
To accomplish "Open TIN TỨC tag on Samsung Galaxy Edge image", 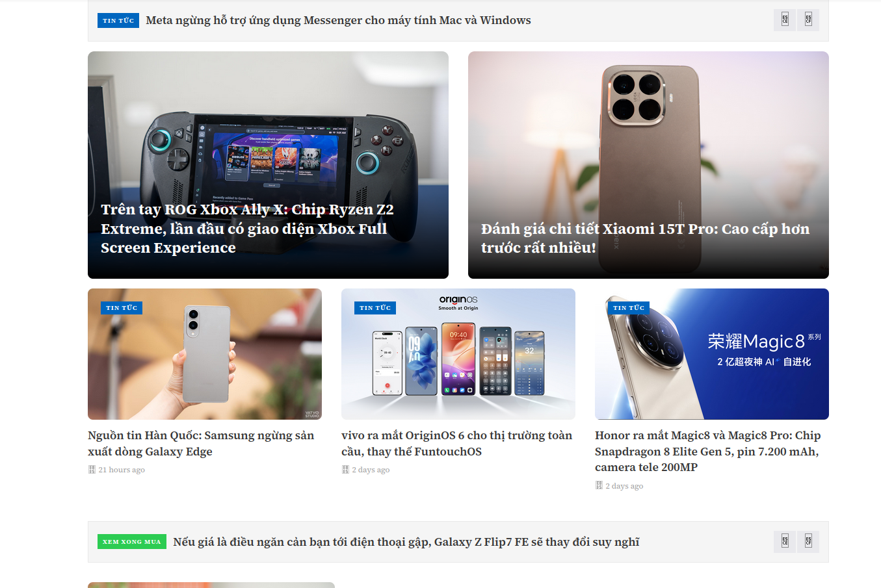I will click(x=122, y=308).
